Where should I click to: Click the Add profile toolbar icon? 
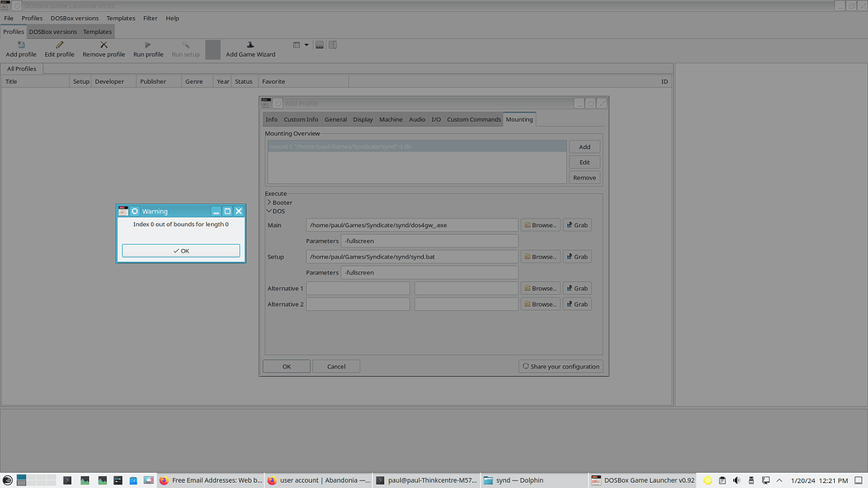coord(19,44)
